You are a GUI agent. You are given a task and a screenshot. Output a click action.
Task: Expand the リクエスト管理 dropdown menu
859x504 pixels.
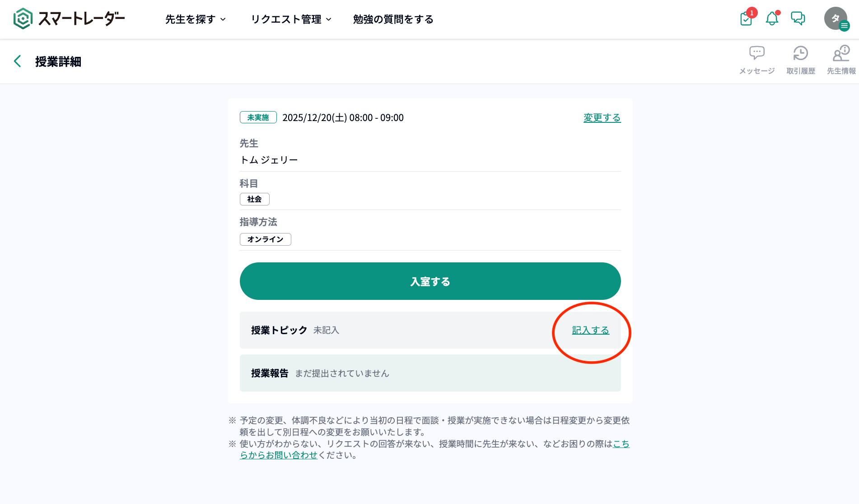[x=291, y=19]
